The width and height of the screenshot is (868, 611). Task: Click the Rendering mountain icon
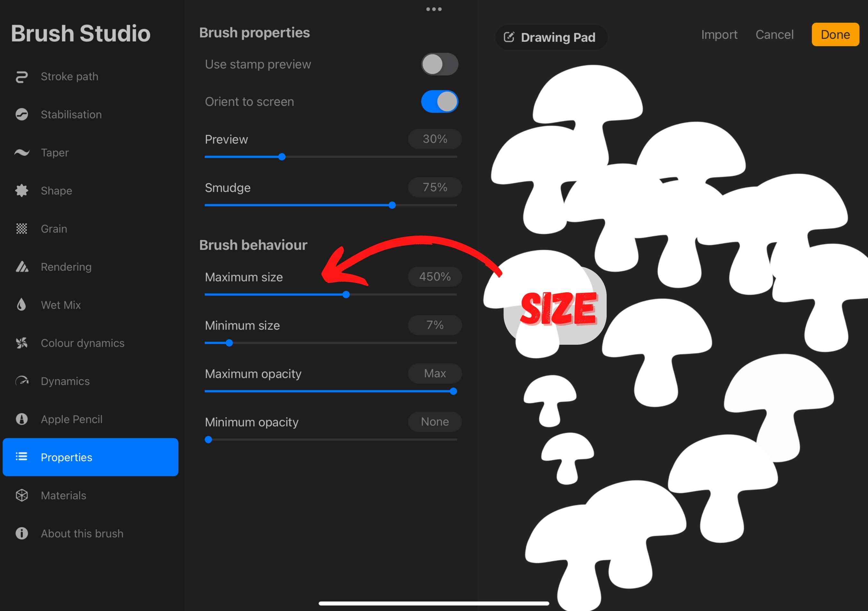pos(22,267)
